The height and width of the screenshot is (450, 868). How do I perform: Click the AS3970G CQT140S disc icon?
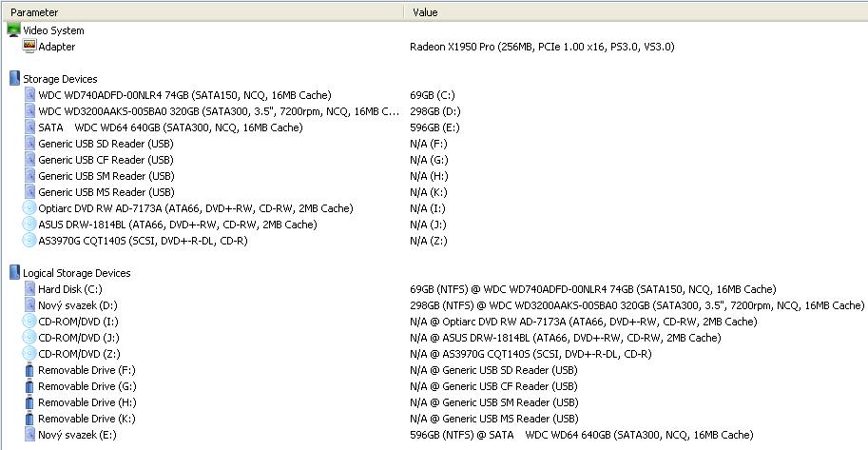pyautogui.click(x=29, y=241)
